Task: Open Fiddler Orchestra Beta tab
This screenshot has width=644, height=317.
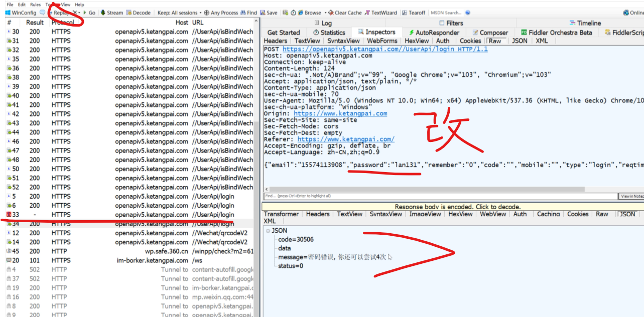Action: tap(556, 32)
